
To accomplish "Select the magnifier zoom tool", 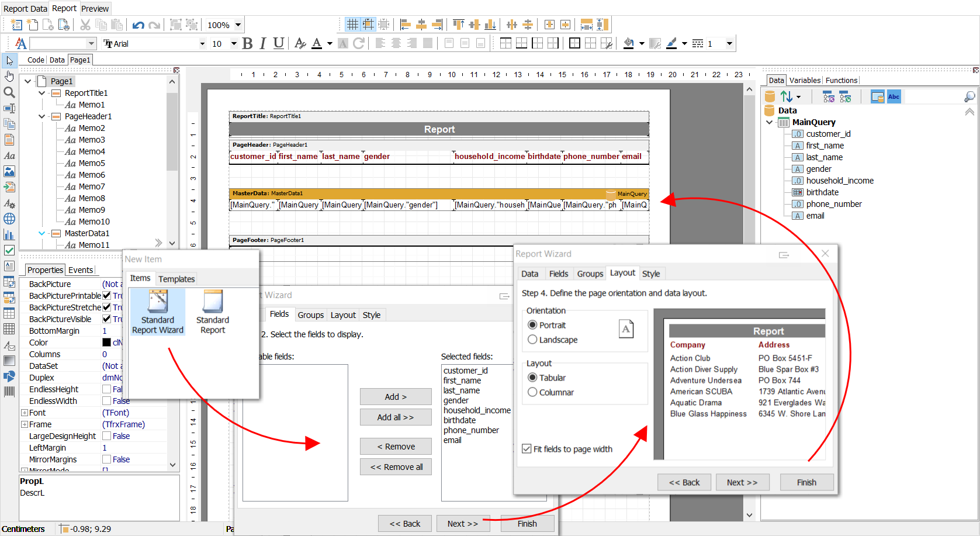I will click(9, 92).
